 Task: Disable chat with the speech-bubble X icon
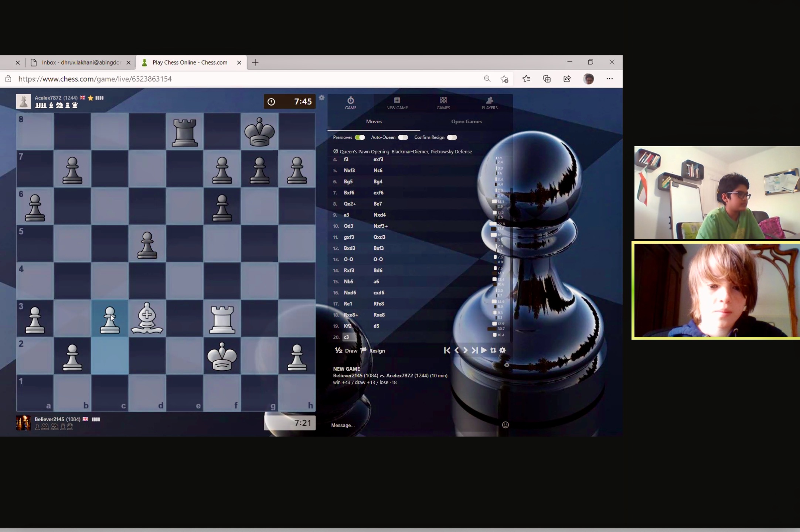pos(507,365)
